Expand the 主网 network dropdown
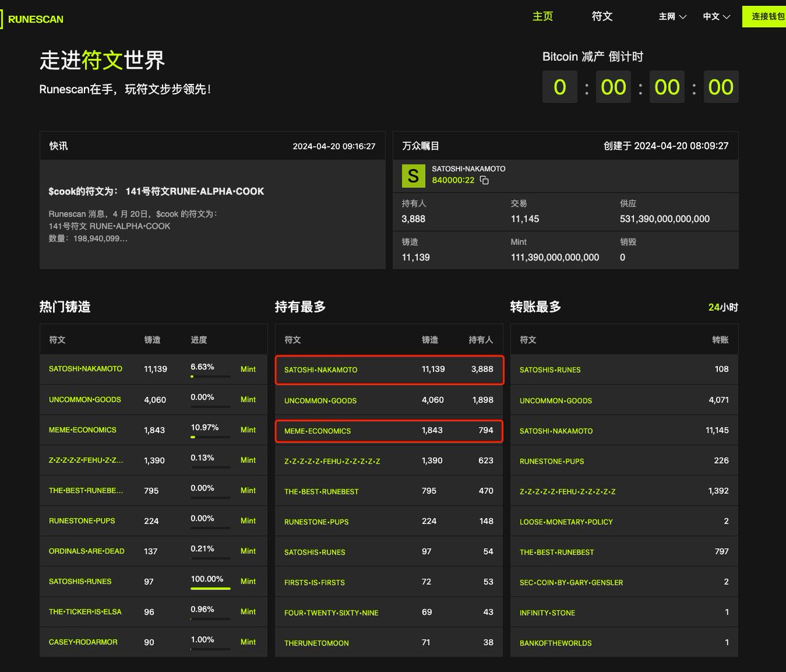 point(673,16)
